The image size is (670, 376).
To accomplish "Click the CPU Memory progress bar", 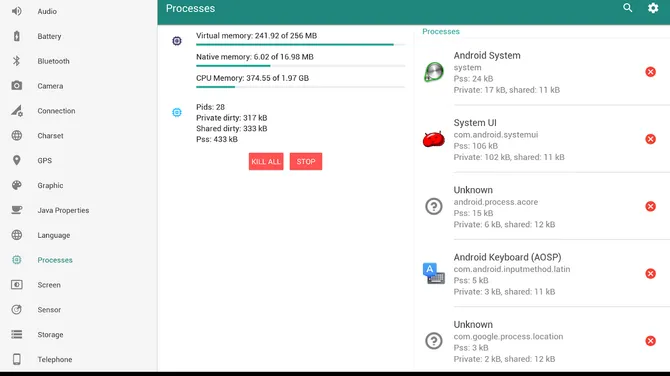I will (300, 87).
